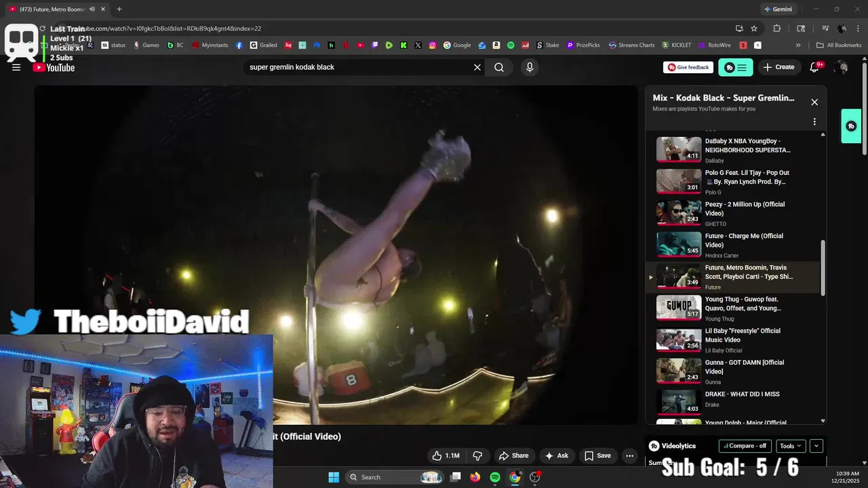Bookmark this tab with the star icon
Image resolution: width=868 pixels, height=488 pixels.
click(754, 28)
